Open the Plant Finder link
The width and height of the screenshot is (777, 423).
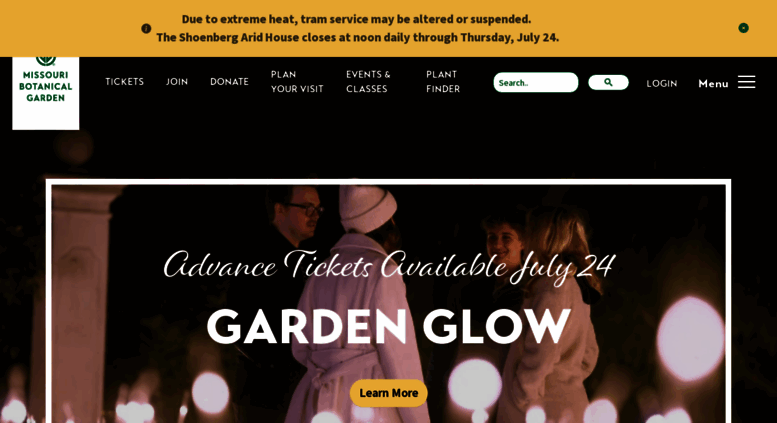443,82
